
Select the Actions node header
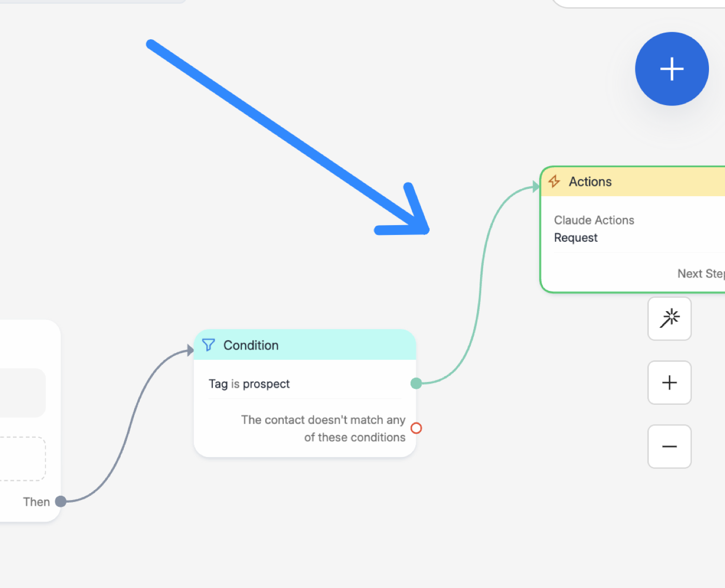[633, 182]
